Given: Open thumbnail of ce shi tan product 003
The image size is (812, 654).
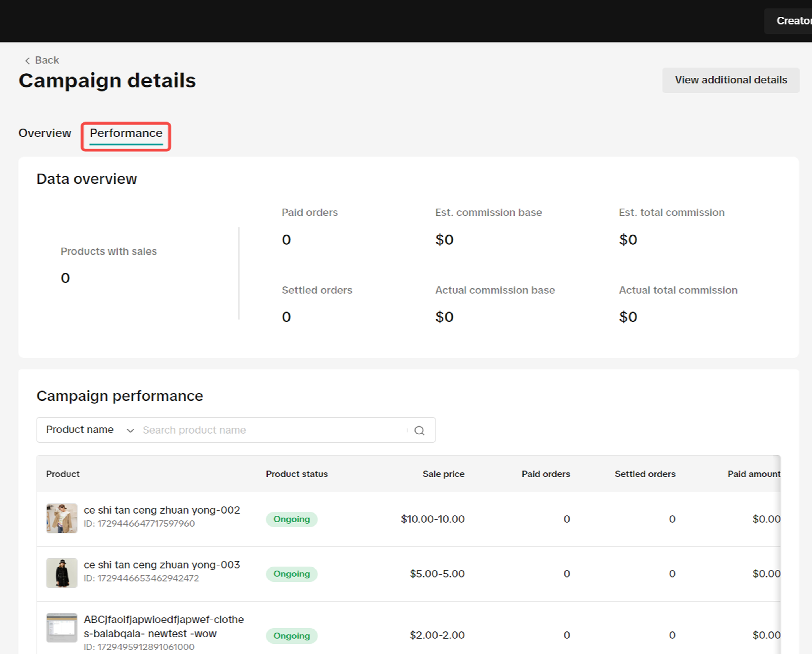Looking at the screenshot, I should point(61,573).
